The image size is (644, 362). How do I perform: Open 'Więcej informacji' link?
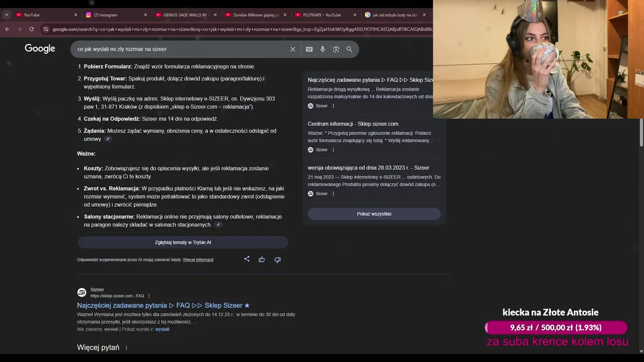[x=198, y=260]
